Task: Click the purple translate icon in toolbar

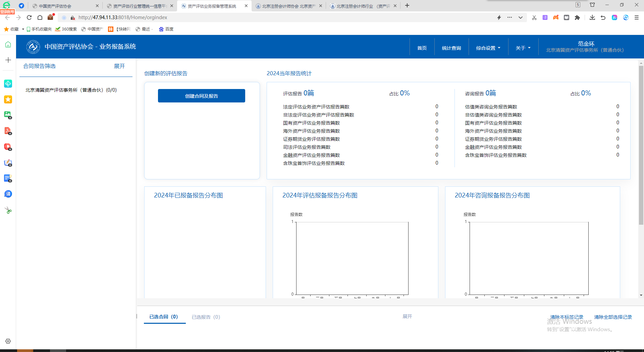Action: (545, 17)
